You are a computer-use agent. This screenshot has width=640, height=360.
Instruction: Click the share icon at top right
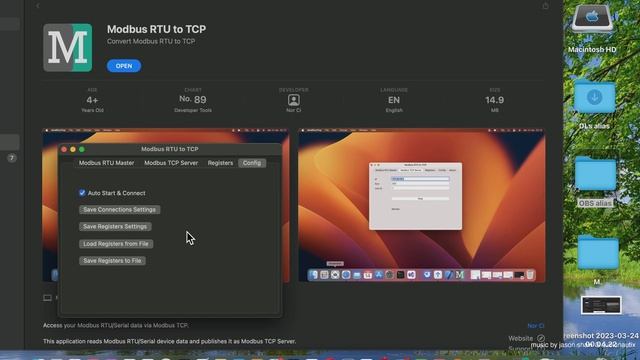(545, 6)
